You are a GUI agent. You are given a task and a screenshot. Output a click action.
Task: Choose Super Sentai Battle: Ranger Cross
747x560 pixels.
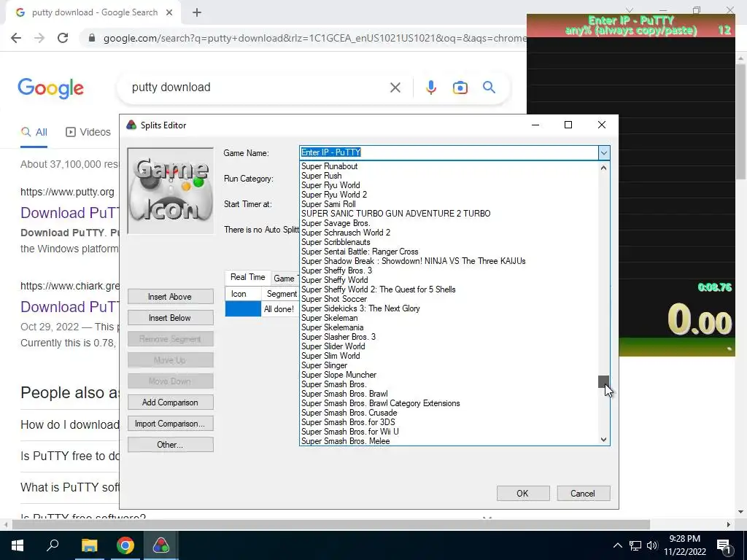(360, 252)
